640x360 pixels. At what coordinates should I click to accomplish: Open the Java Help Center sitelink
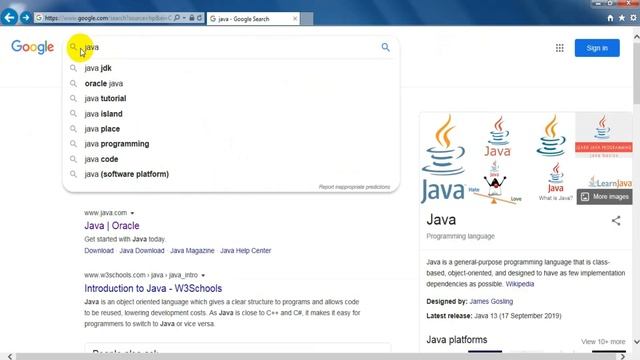point(245,251)
